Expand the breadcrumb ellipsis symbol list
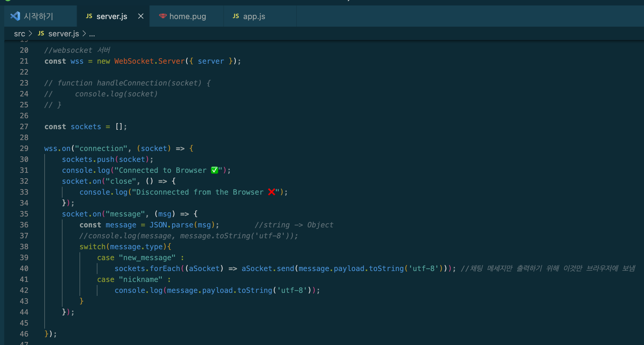The image size is (644, 345). pyautogui.click(x=92, y=34)
